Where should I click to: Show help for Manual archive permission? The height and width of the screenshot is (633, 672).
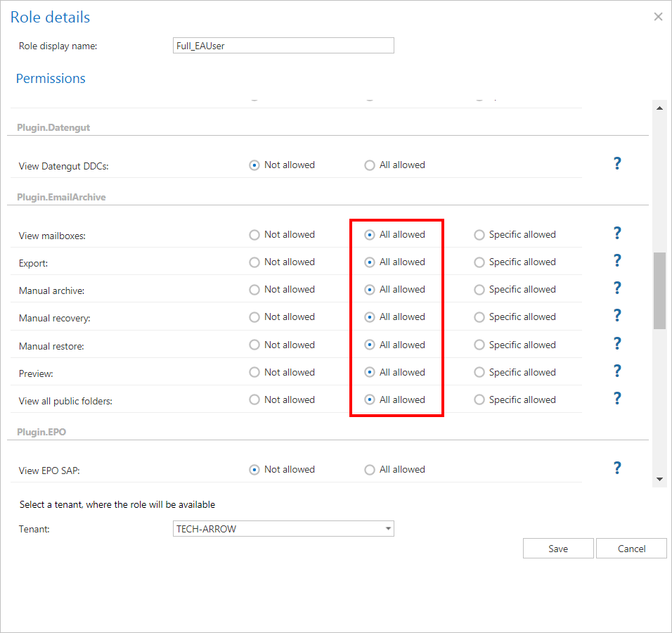click(x=617, y=288)
